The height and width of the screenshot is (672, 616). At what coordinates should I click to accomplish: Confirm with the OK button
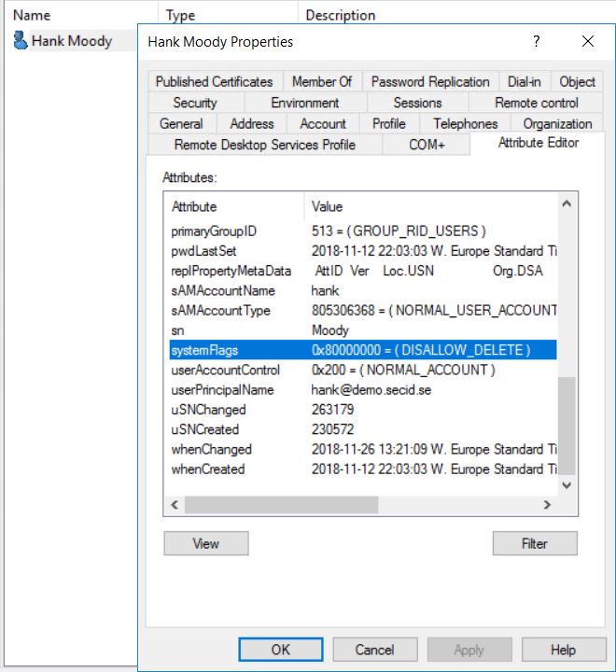(281, 650)
